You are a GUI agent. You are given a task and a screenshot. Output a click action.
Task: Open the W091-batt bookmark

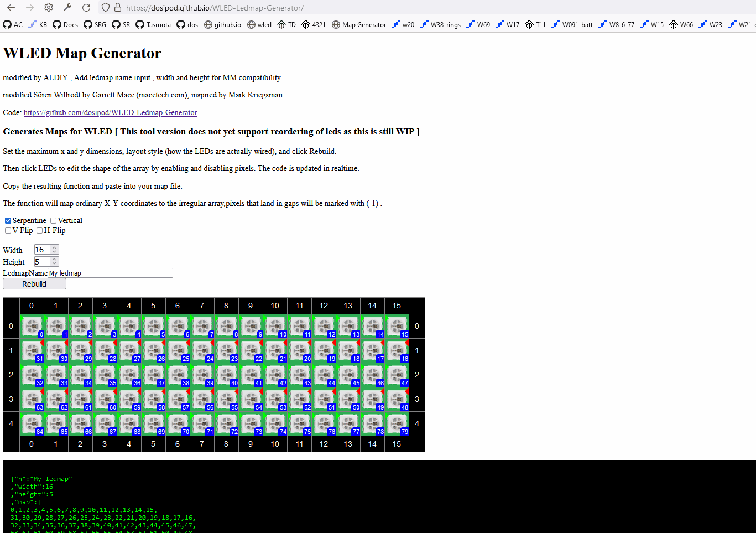572,24
